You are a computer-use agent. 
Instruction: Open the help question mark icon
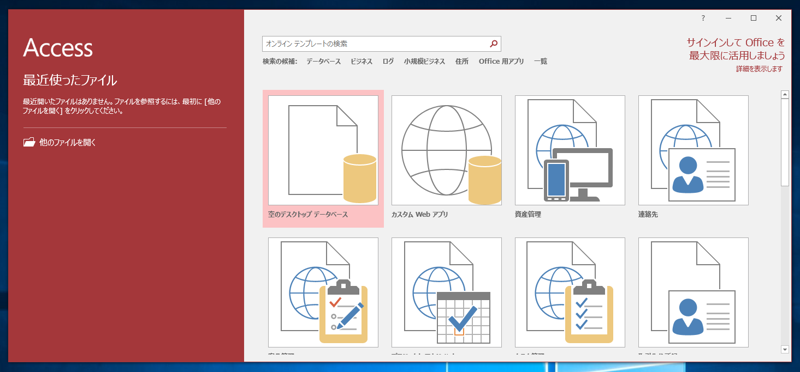click(703, 18)
